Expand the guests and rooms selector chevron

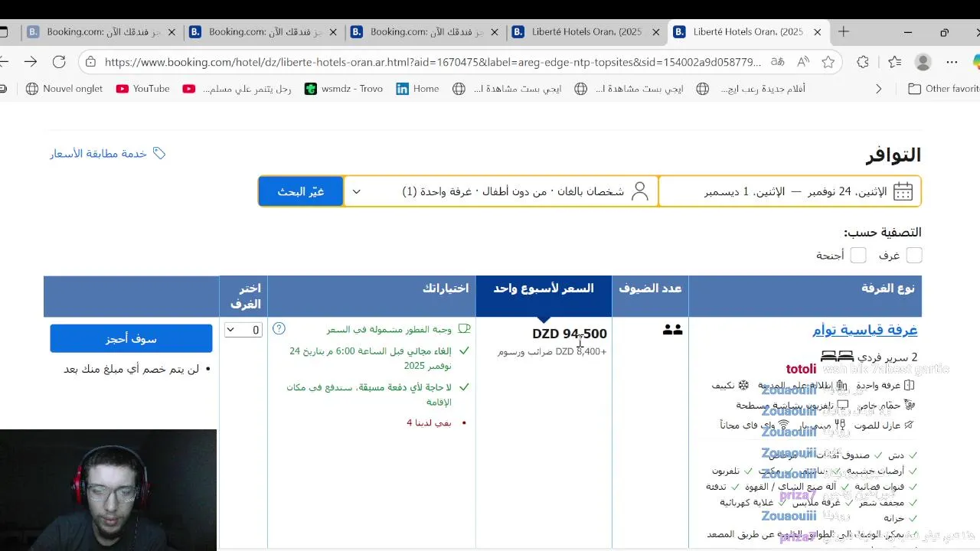(x=356, y=191)
